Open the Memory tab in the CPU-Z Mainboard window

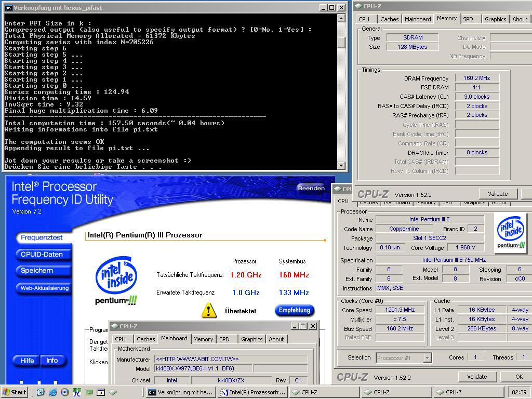tap(203, 339)
